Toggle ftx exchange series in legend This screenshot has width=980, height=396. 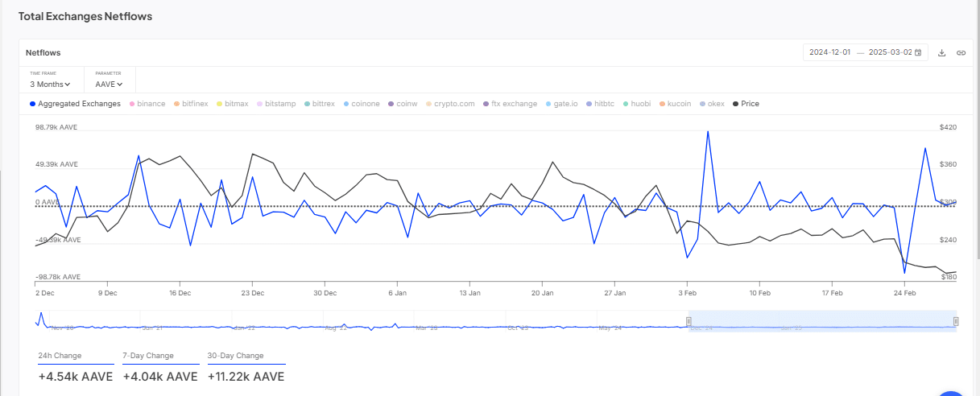(x=510, y=104)
